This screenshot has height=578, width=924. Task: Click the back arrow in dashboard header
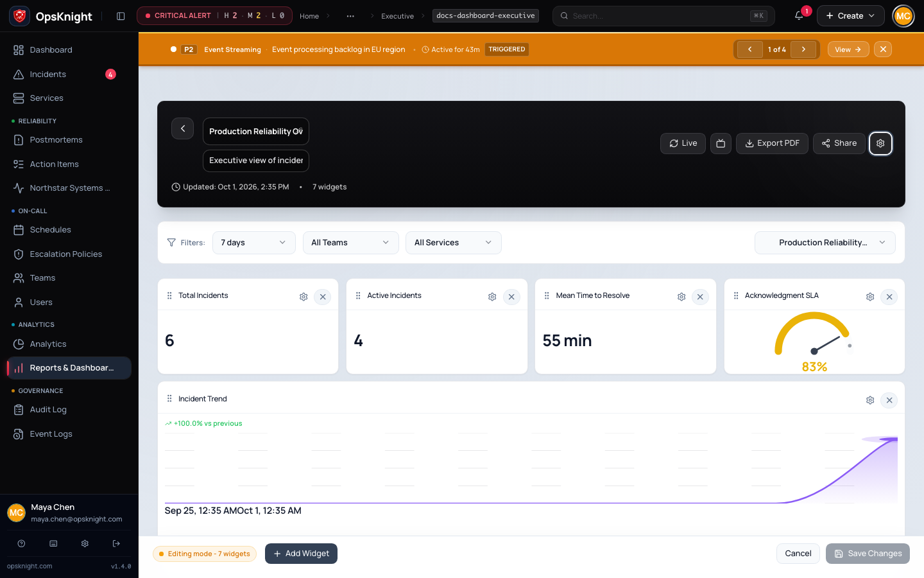[183, 128]
